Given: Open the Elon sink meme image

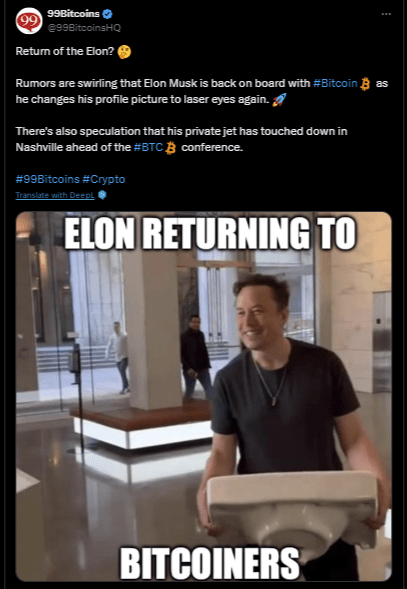Looking at the screenshot, I should [x=203, y=396].
